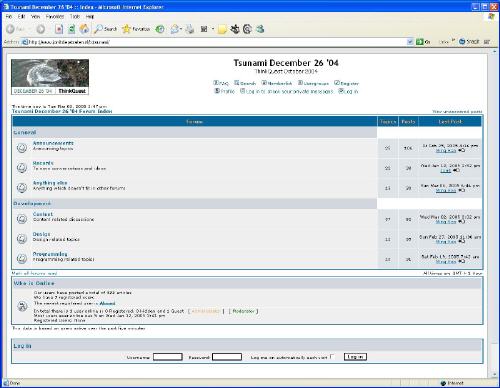Enable Log me on automatically checkbox

tap(332, 357)
